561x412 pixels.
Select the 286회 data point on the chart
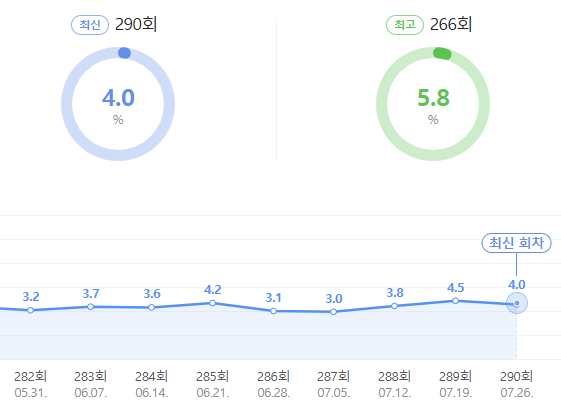pyautogui.click(x=273, y=311)
